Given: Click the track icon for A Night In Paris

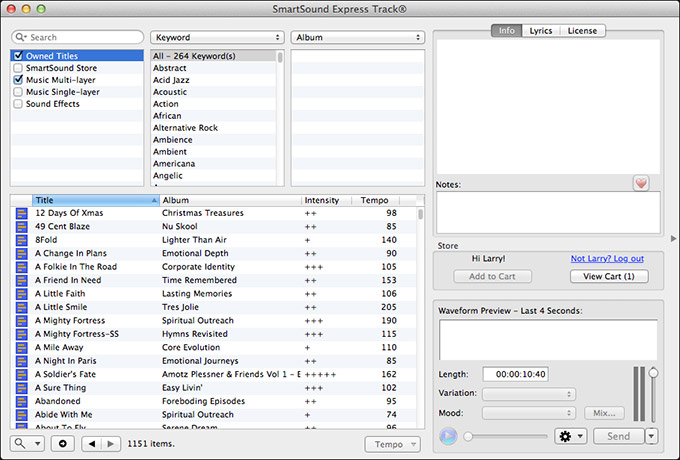Looking at the screenshot, I should (x=21, y=361).
